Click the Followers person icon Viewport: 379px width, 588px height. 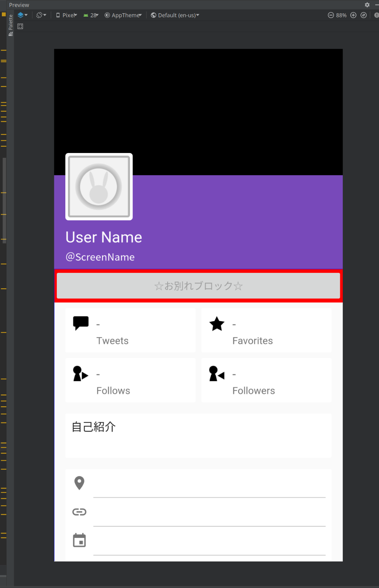click(x=217, y=374)
